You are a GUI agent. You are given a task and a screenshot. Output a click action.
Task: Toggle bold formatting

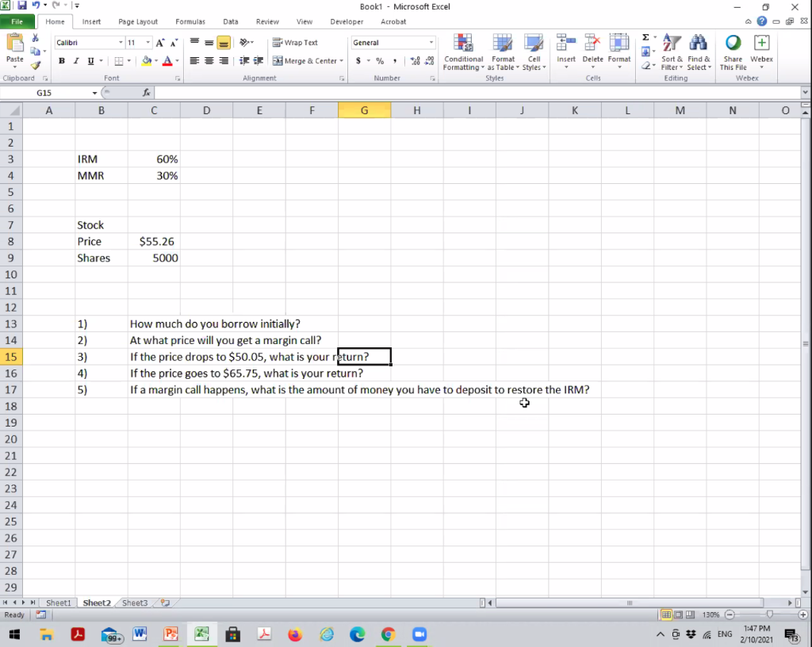[x=62, y=60]
